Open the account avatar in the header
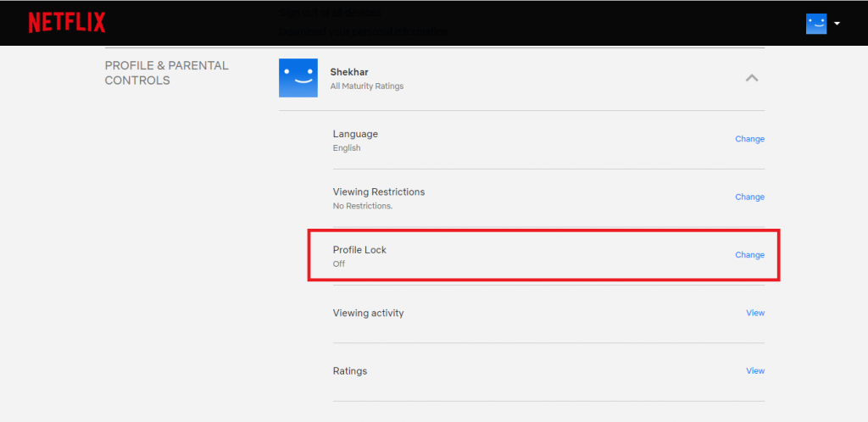The width and height of the screenshot is (868, 422). point(816,24)
